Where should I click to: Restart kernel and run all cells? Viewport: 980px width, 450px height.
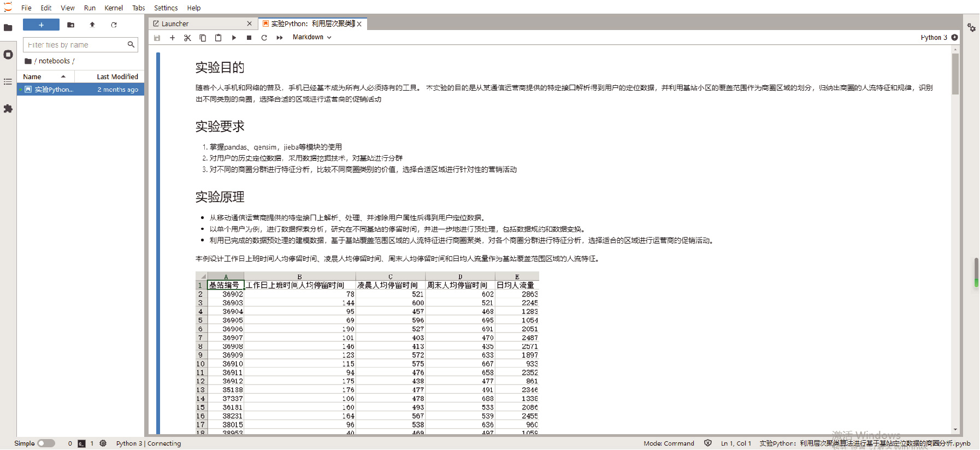click(280, 38)
